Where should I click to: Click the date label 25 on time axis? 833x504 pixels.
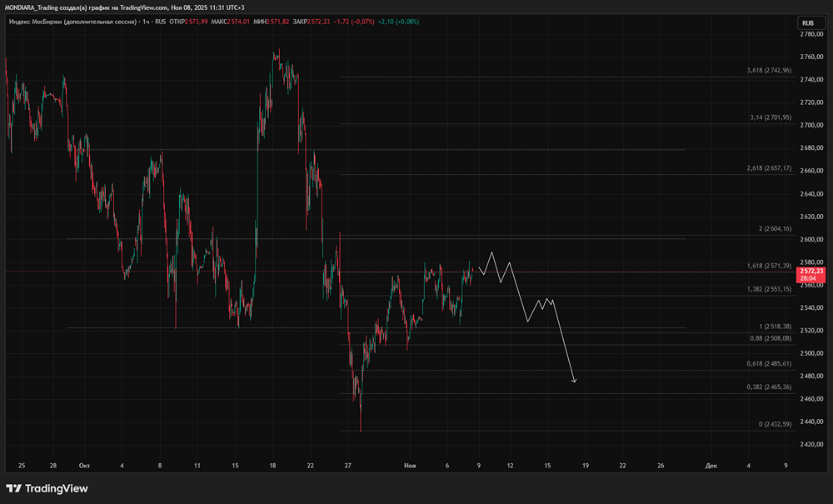pyautogui.click(x=22, y=466)
